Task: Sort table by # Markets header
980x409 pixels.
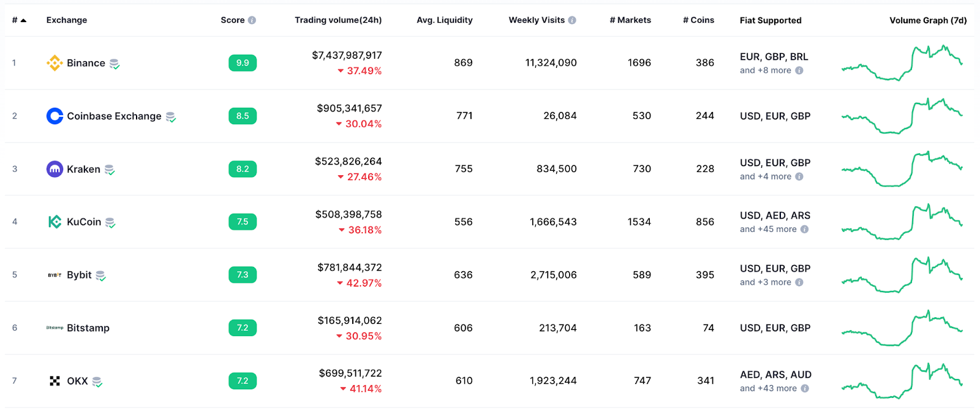Action: 630,20
